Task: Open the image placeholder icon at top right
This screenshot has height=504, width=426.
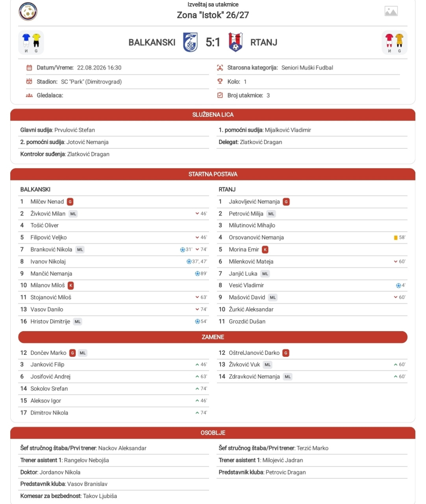Action: coord(391,11)
